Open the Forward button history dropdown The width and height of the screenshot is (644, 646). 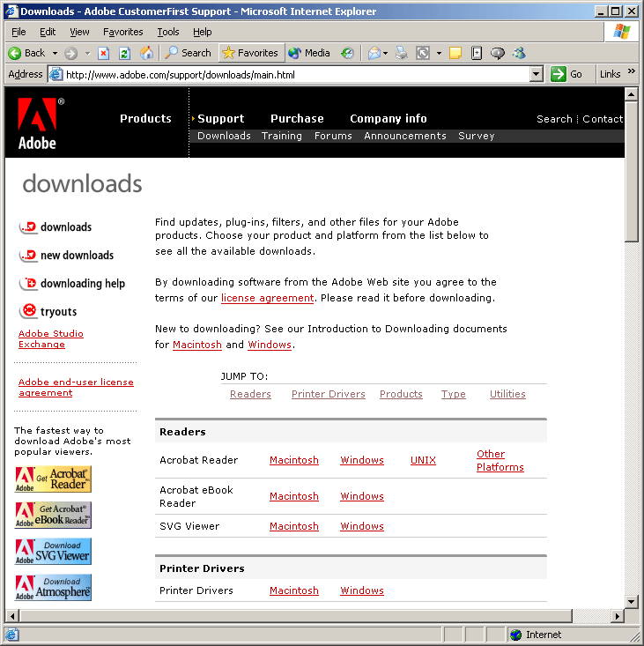[87, 54]
